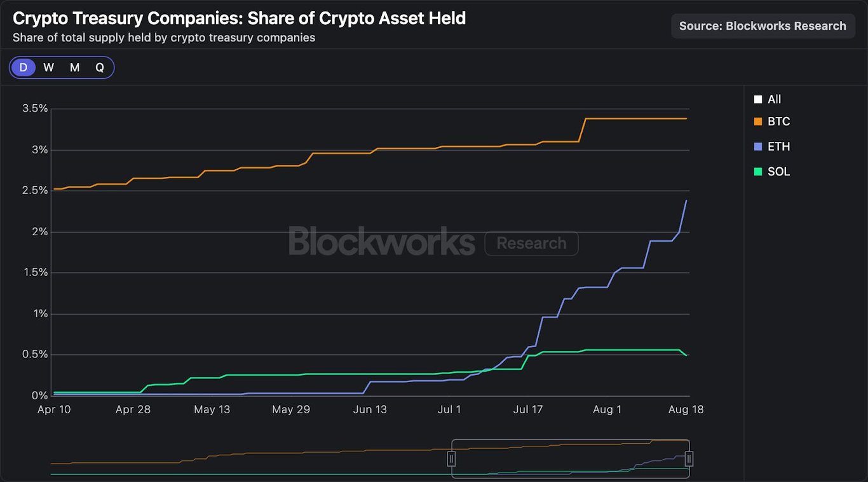
Task: Click the Apr 10 x-axis label
Action: (x=54, y=410)
